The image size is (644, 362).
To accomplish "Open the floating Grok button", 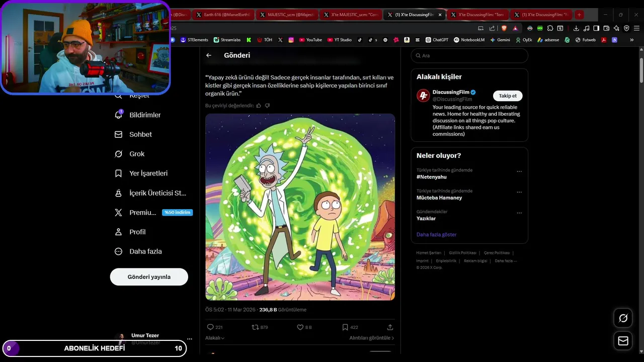I will tap(623, 318).
